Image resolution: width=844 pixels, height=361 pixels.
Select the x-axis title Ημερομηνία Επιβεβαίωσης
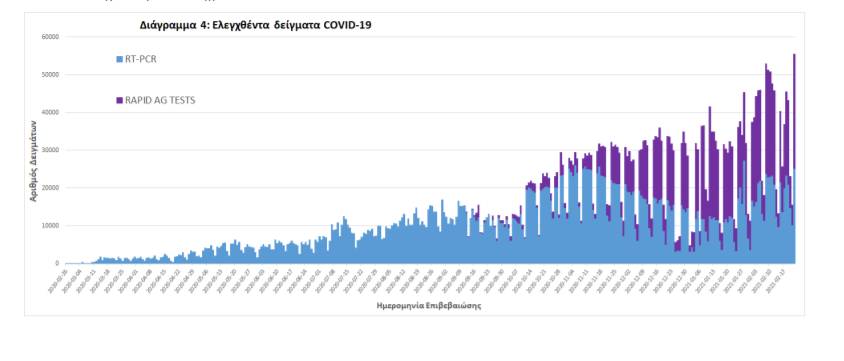point(429,306)
